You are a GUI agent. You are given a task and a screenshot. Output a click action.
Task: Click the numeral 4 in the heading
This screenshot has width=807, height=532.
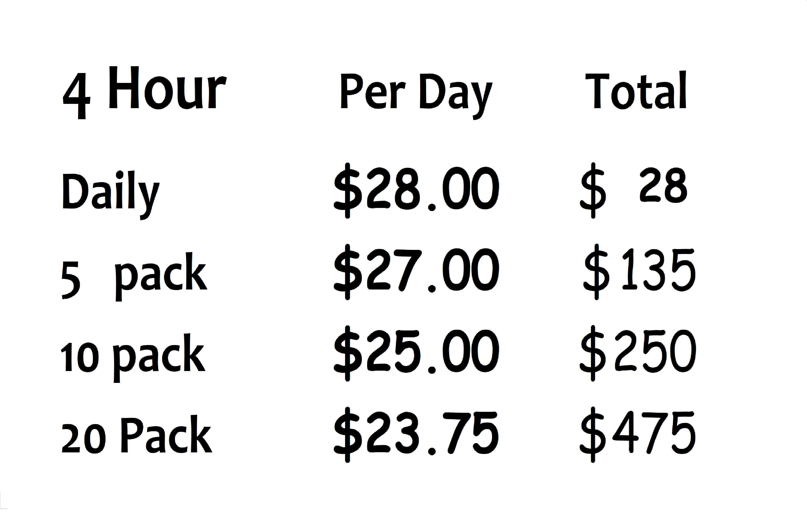pos(77,96)
